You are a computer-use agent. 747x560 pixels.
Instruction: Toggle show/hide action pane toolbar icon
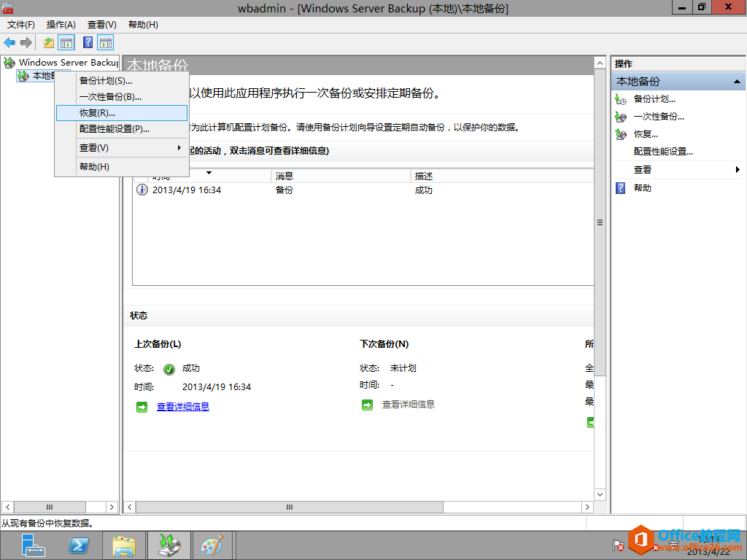click(106, 43)
